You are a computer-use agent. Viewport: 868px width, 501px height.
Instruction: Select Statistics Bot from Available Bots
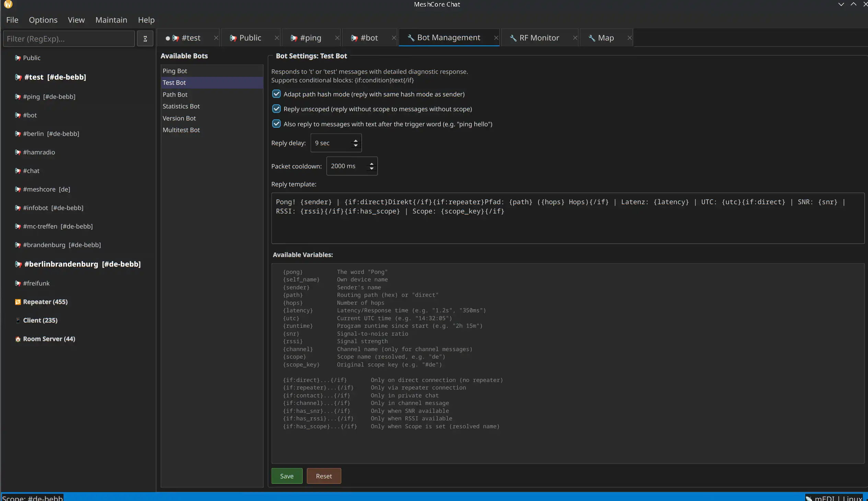181,106
